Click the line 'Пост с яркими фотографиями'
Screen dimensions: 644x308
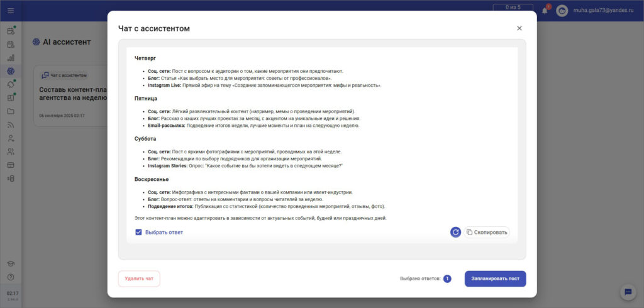(245, 151)
